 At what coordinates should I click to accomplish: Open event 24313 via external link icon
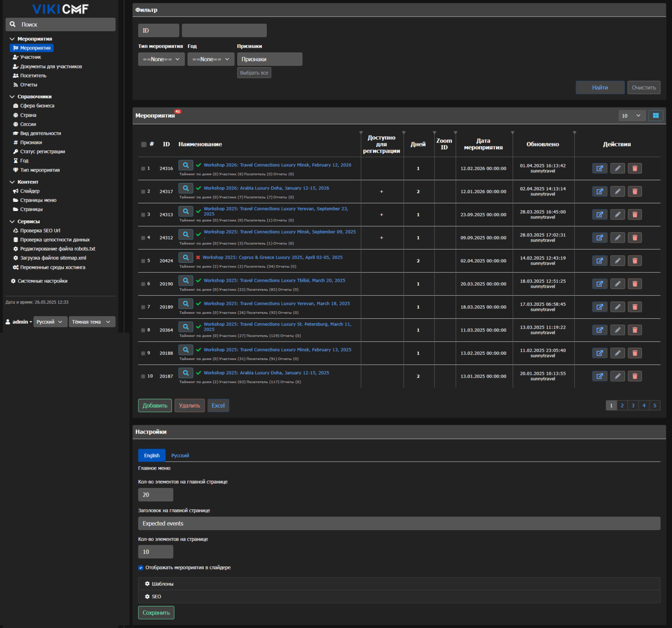click(599, 215)
